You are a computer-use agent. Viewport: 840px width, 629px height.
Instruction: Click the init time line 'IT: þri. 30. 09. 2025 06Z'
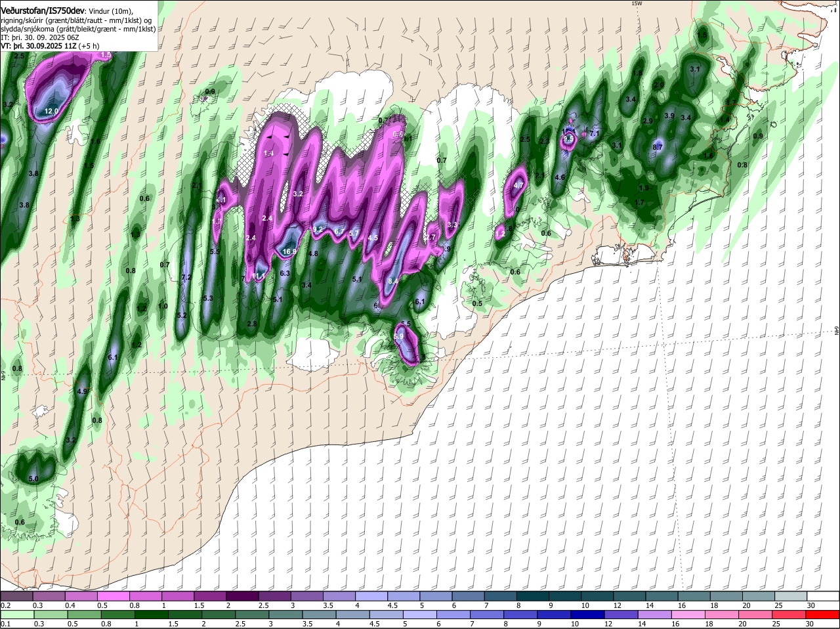point(40,37)
